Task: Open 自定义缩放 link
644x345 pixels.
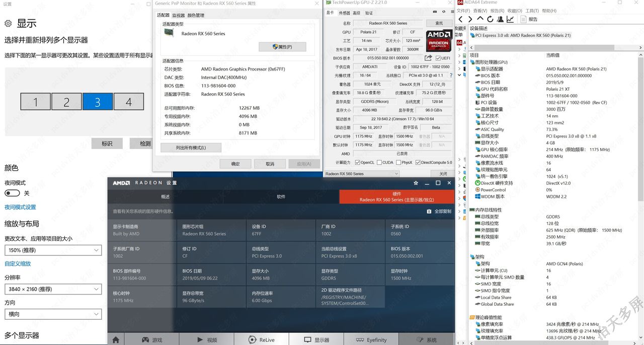Action: pos(18,263)
